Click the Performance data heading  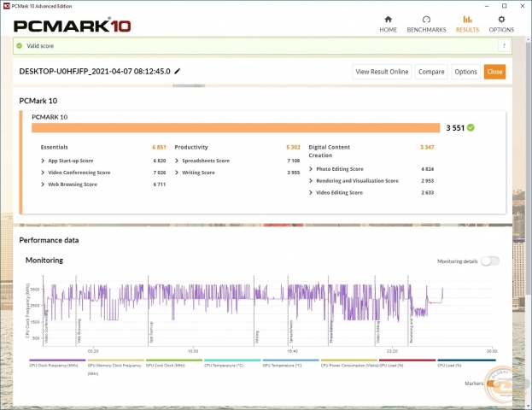(x=49, y=240)
